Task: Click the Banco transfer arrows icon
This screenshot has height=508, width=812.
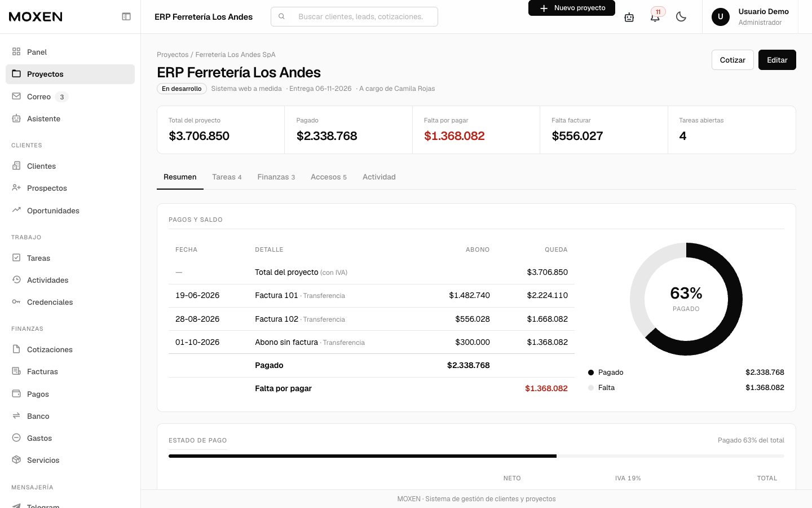Action: [16, 416]
